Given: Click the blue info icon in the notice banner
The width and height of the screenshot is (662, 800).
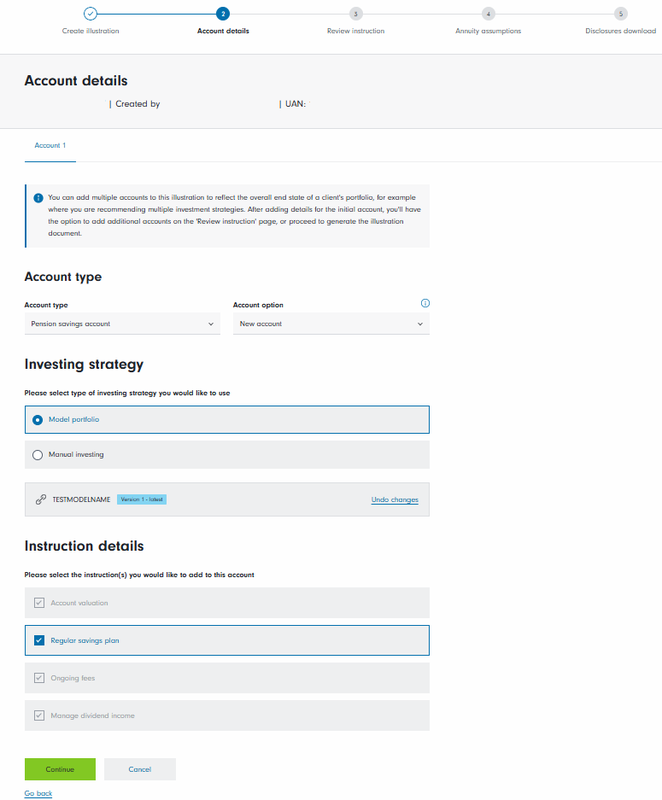Looking at the screenshot, I should [x=38, y=198].
